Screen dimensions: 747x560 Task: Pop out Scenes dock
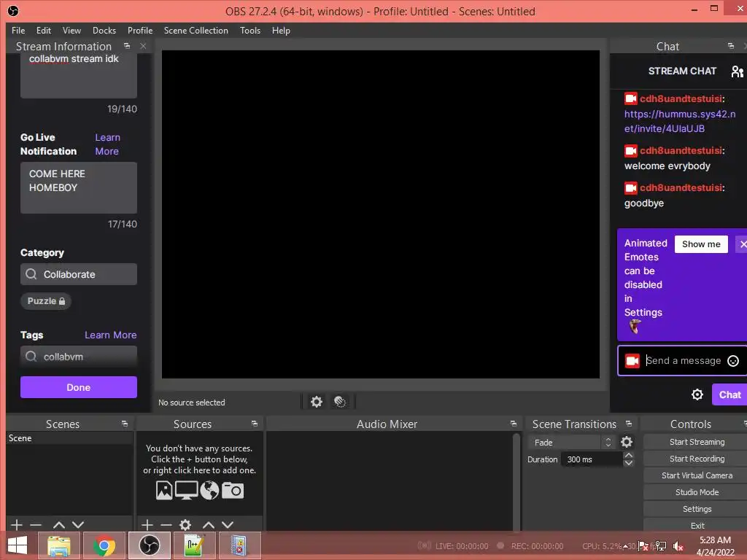coord(124,424)
